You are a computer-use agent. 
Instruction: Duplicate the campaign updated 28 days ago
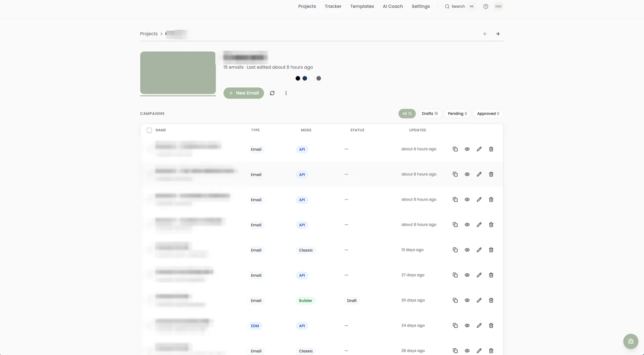click(455, 351)
